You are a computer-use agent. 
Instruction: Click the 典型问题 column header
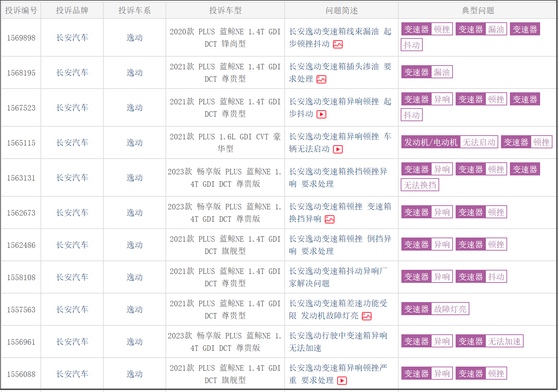[478, 10]
